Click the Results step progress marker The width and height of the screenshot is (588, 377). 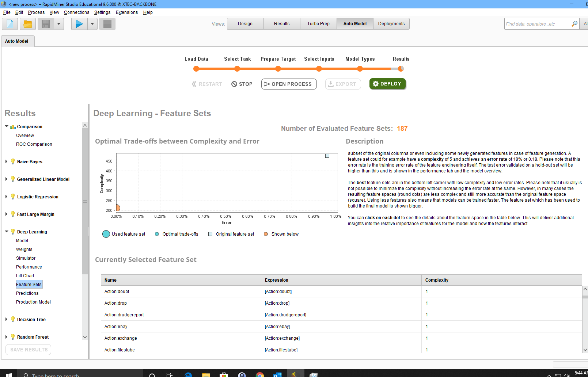tap(401, 69)
